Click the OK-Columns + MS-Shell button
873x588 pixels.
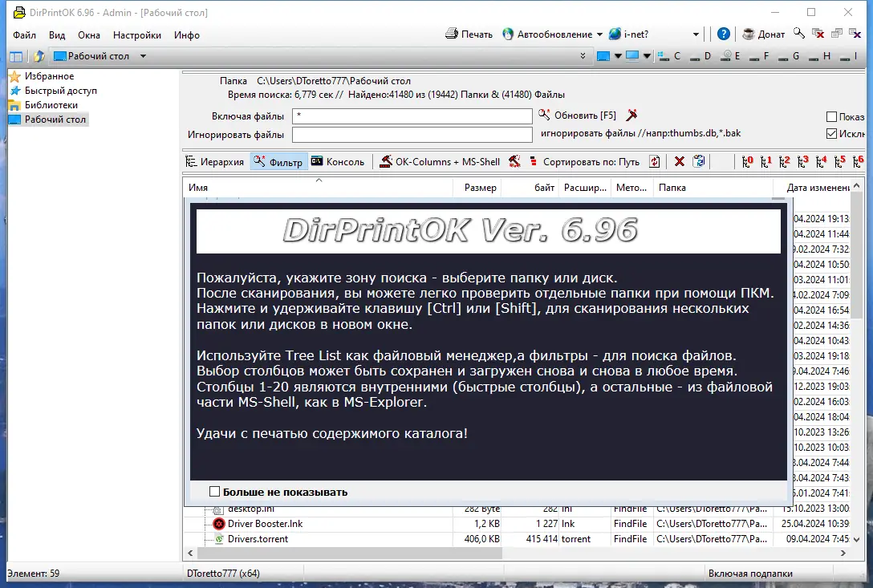click(440, 162)
